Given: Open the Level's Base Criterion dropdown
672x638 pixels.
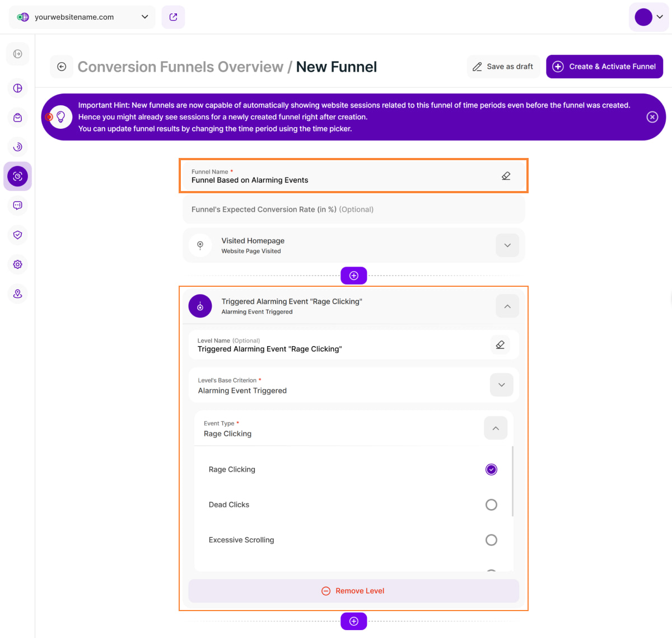Looking at the screenshot, I should (x=501, y=385).
